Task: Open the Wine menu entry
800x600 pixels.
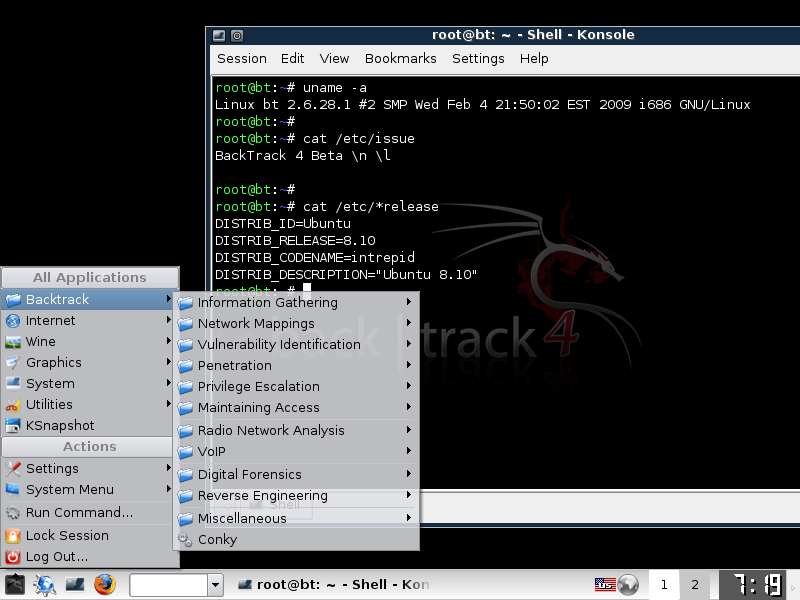Action: (x=40, y=341)
